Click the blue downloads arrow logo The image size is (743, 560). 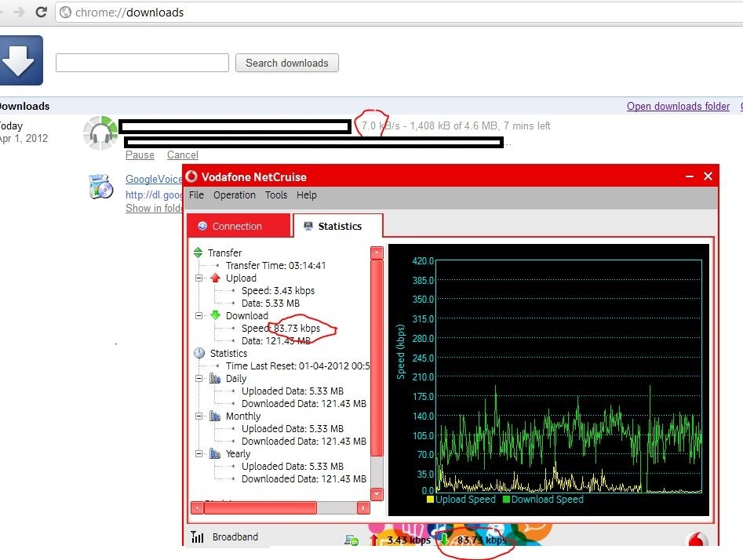[x=21, y=60]
